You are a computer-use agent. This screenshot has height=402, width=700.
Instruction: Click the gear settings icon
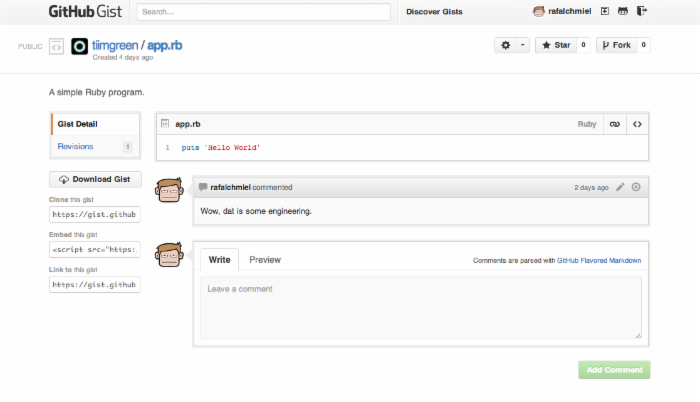pos(505,45)
